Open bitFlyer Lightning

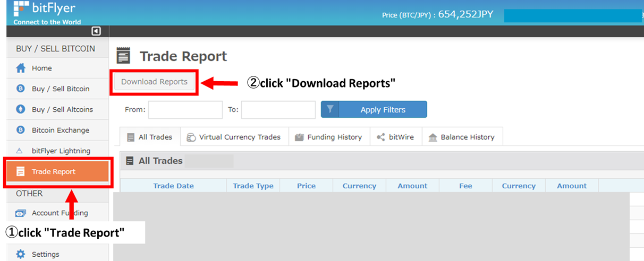57,151
